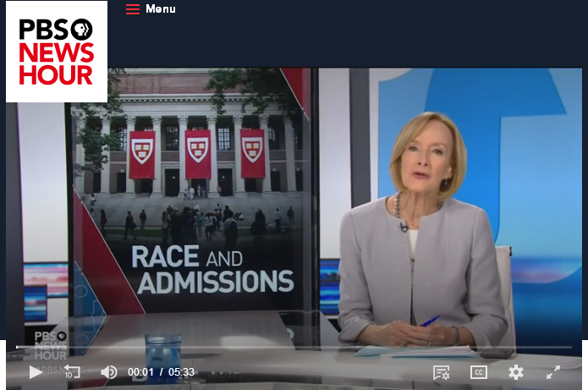The height and width of the screenshot is (390, 588).
Task: Open the caption settings icon
Action: tap(441, 372)
